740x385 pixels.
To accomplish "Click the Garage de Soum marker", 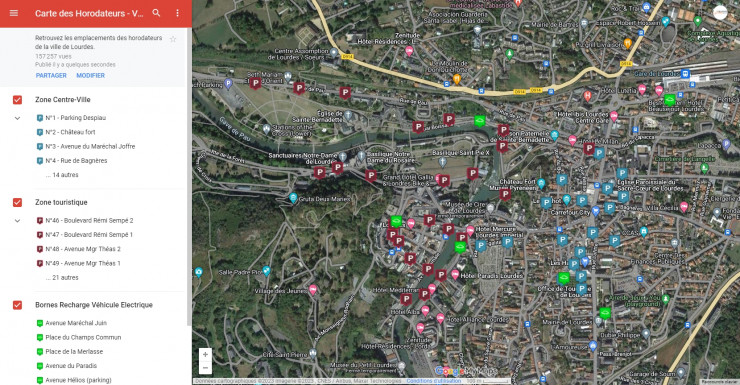I will [x=681, y=373].
